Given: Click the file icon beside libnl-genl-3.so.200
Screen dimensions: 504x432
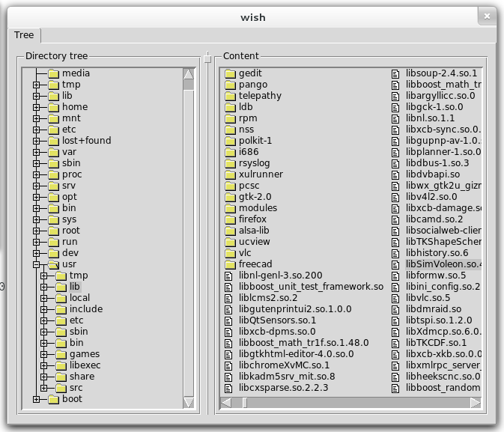Looking at the screenshot, I should pyautogui.click(x=228, y=276).
